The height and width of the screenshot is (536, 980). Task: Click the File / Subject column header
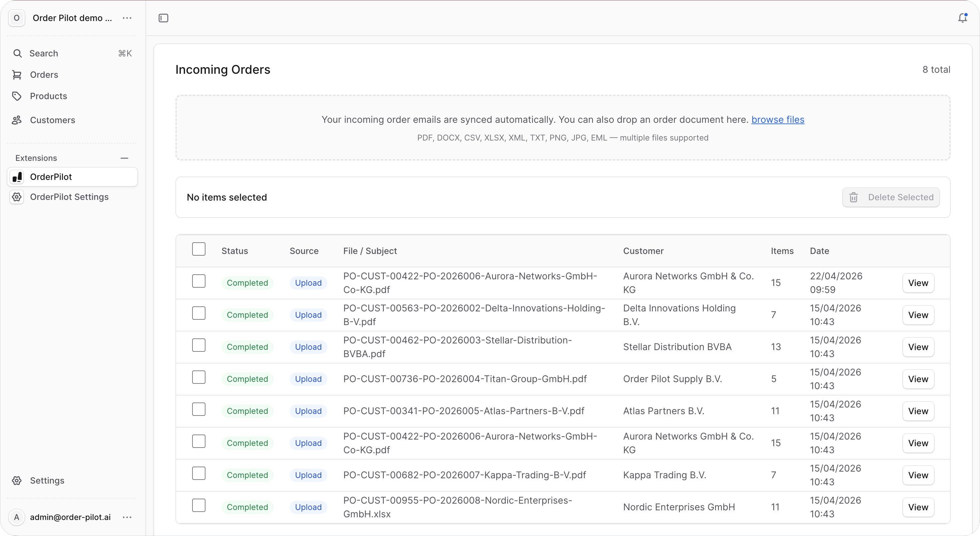[x=370, y=251]
